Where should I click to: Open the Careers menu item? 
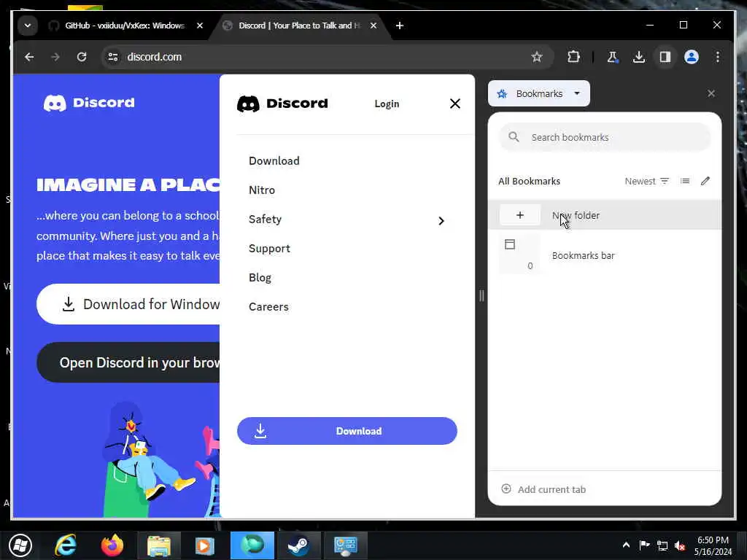[x=268, y=307]
